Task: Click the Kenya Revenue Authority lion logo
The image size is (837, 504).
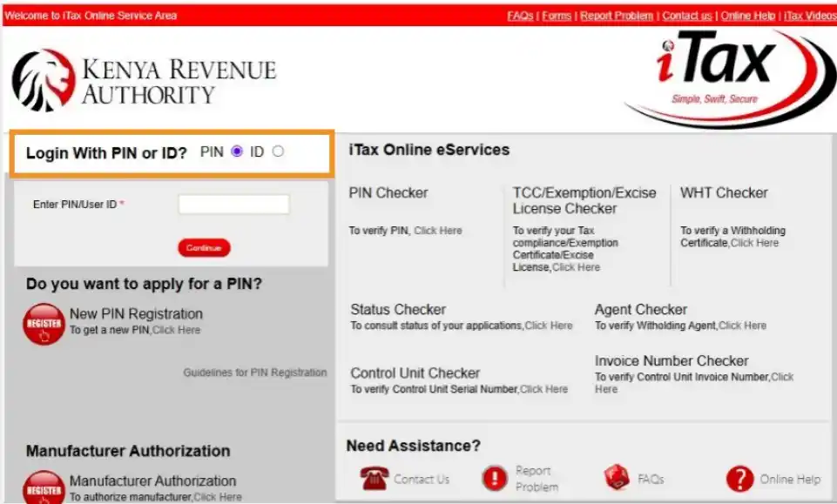Action: pyautogui.click(x=44, y=80)
